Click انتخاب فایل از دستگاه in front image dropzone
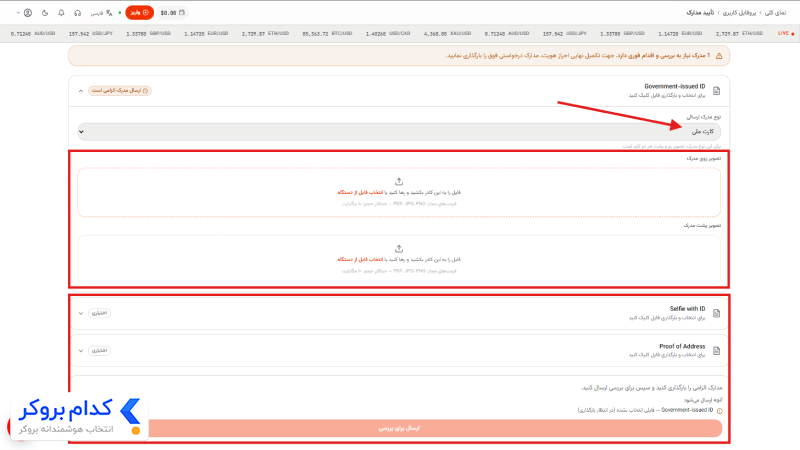 360,192
